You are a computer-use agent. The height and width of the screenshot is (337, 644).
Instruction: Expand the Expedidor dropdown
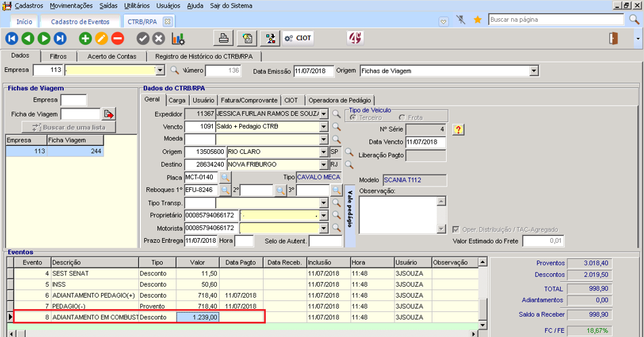[x=323, y=114]
